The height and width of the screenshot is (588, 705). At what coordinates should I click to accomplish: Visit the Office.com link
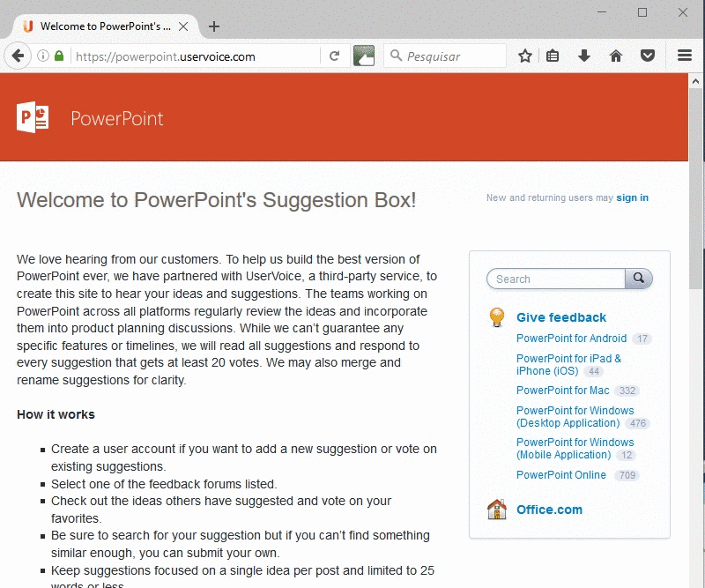pos(549,510)
